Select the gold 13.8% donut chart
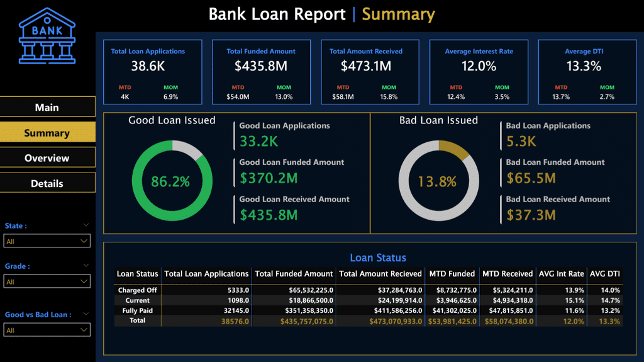644x362 pixels. coord(438,181)
